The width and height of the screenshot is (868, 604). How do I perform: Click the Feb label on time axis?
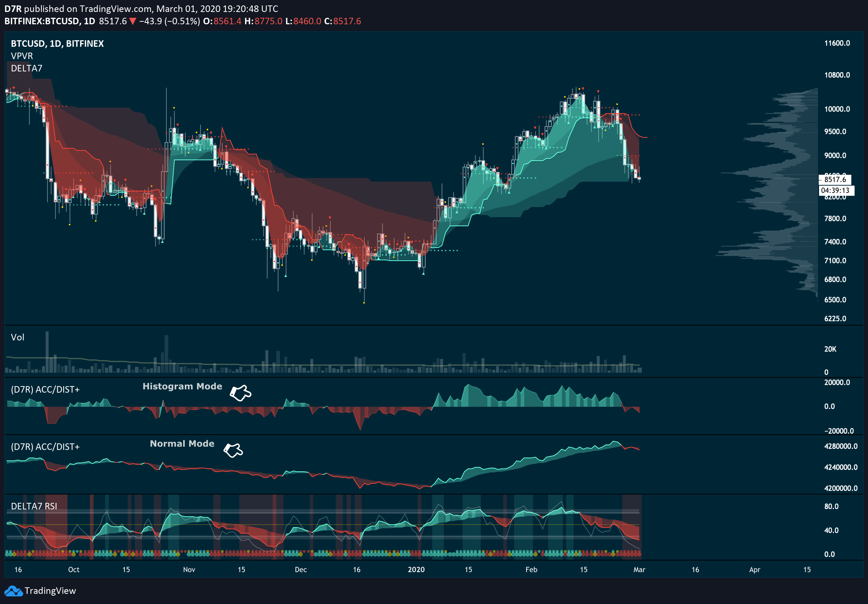[x=531, y=570]
